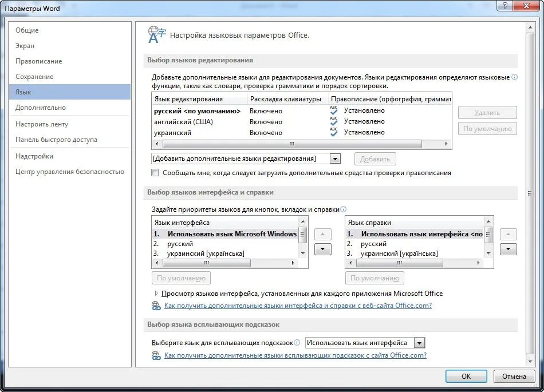Click horizontal scrollbar of help language list

[399, 263]
